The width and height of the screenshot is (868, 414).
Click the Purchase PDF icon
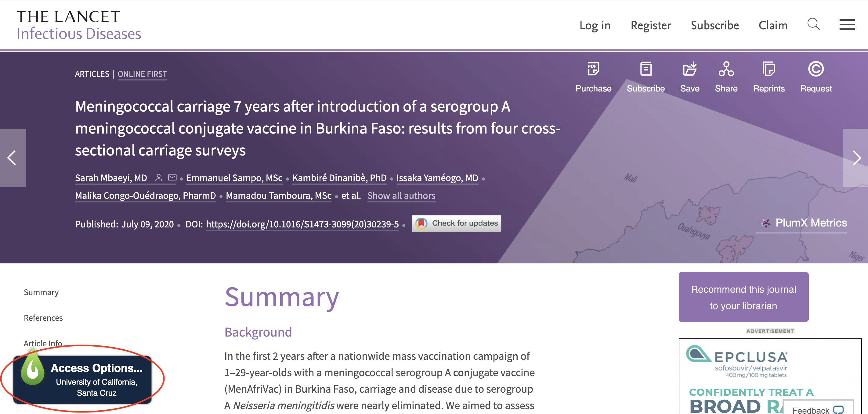[593, 69]
